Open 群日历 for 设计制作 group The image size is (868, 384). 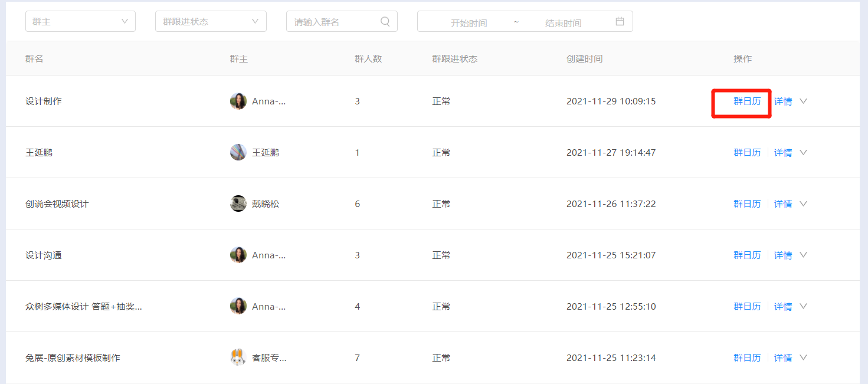coord(747,101)
